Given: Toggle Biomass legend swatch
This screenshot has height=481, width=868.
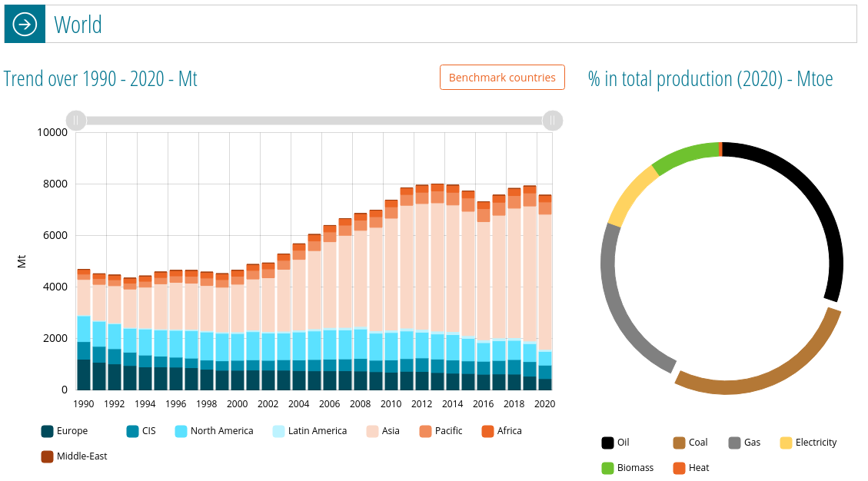Looking at the screenshot, I should [x=608, y=468].
